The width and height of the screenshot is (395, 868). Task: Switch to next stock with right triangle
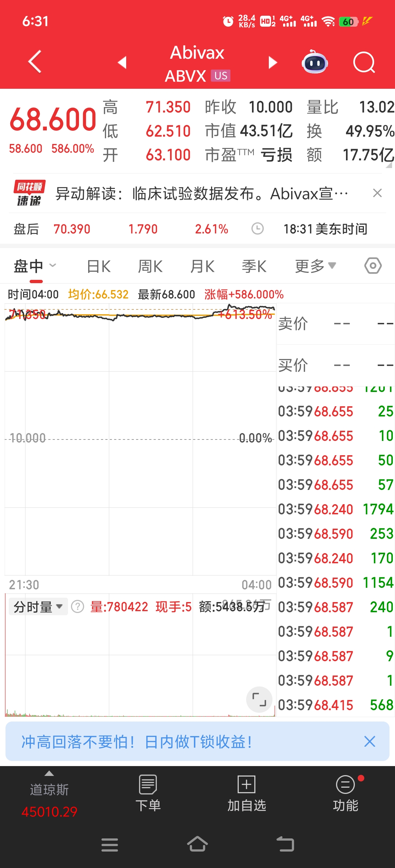pos(272,62)
